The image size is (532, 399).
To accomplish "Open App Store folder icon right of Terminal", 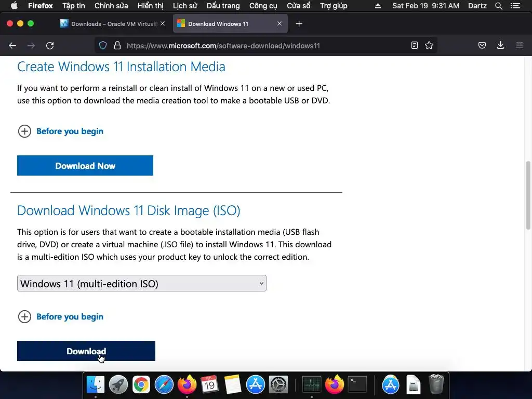I will pos(391,385).
